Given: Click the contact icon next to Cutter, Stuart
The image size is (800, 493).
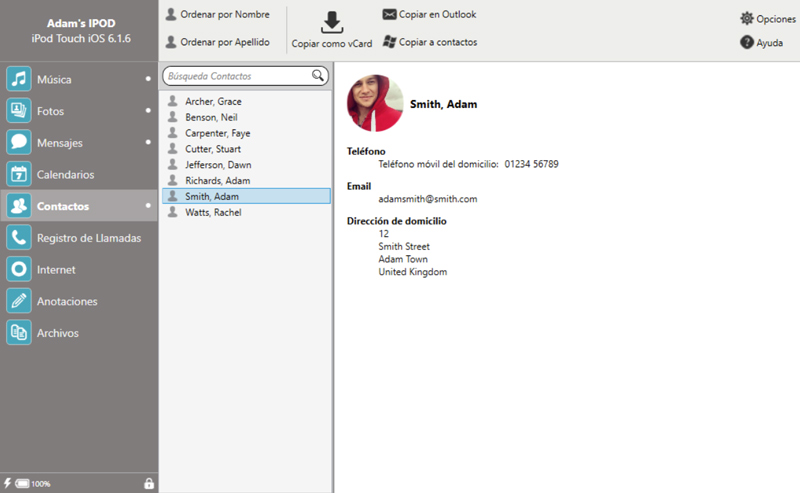Looking at the screenshot, I should point(173,149).
